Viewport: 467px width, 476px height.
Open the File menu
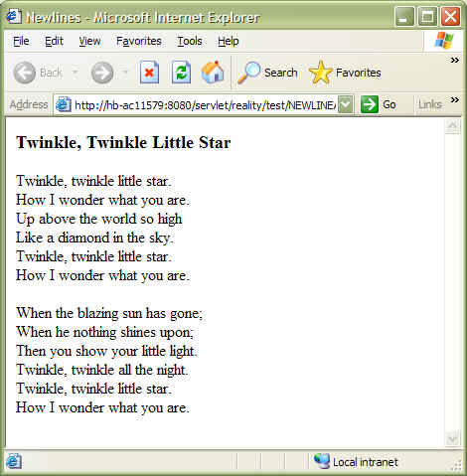click(x=21, y=41)
